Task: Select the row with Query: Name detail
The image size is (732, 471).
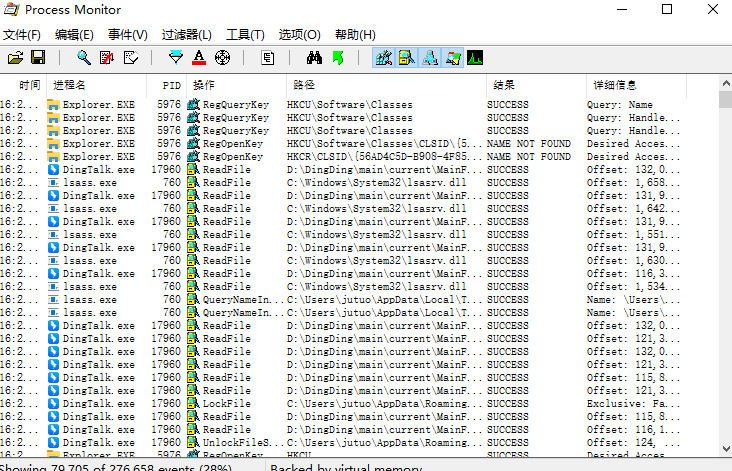Action: pos(343,105)
